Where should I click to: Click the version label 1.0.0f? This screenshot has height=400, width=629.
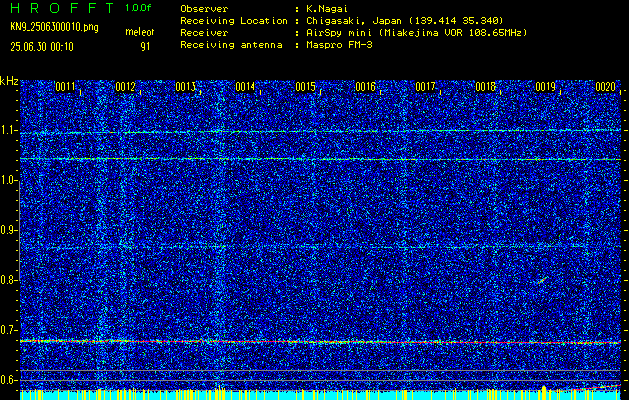click(x=138, y=8)
